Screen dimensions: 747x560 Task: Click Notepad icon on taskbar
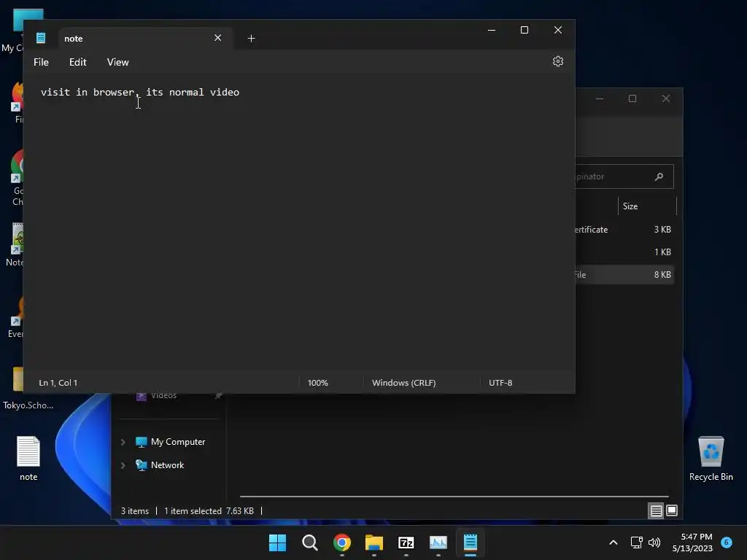[x=471, y=542]
